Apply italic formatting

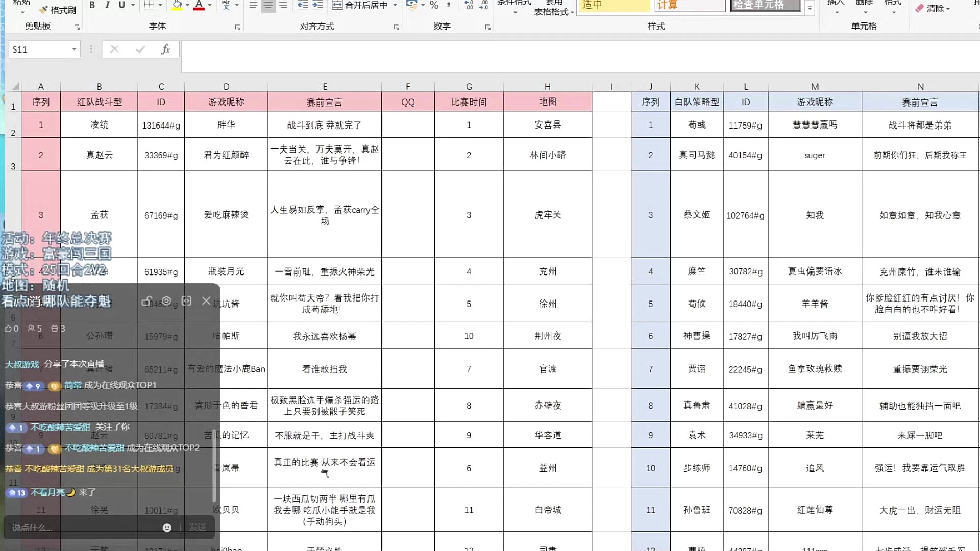(x=107, y=5)
